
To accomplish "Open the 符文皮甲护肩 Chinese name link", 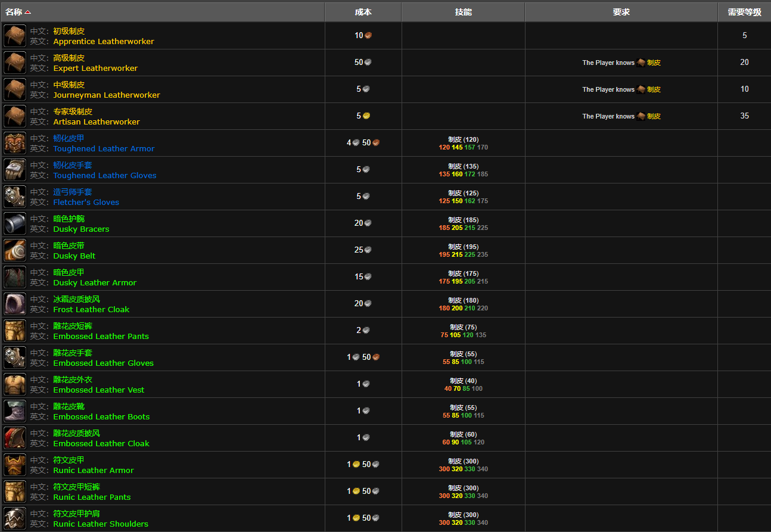I will [77, 514].
